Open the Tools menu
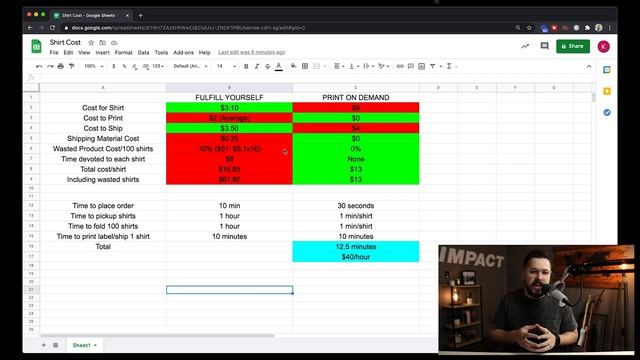 (161, 53)
